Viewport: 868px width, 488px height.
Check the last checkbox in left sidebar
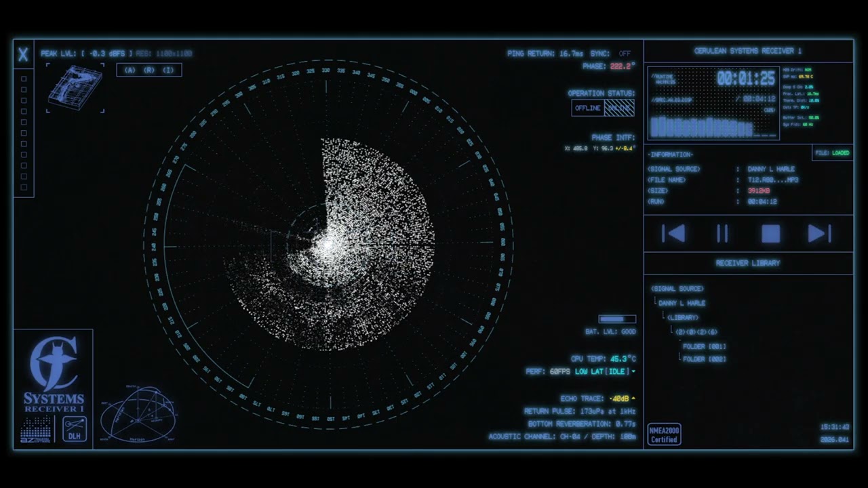click(24, 187)
